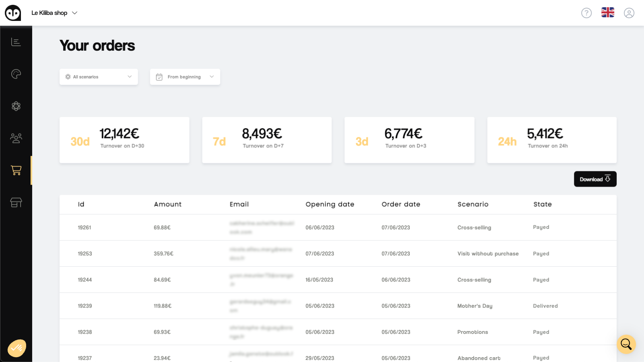
Task: Select order row with Id 19261
Action: pos(85,227)
